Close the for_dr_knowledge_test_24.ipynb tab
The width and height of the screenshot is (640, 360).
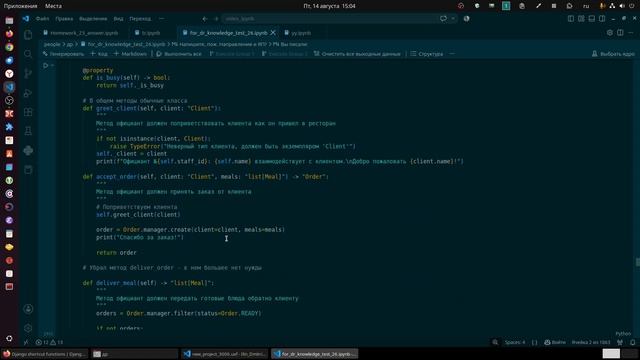[x=273, y=33]
